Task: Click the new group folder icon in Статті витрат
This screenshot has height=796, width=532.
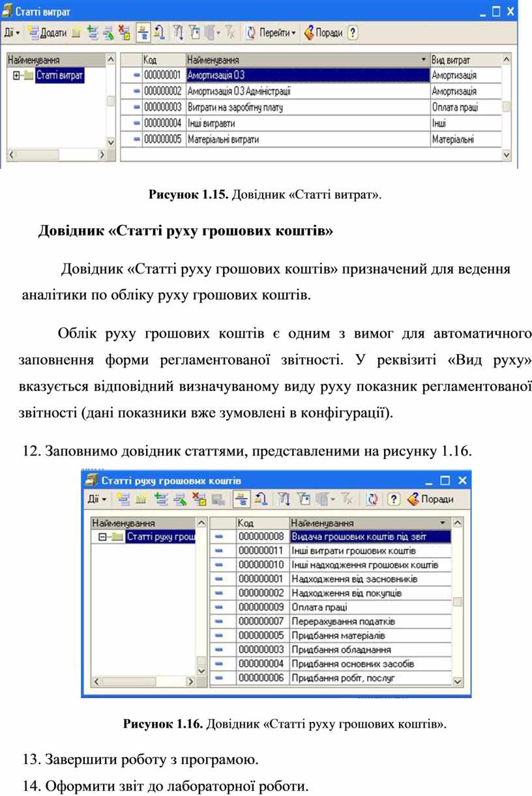Action: [77, 33]
